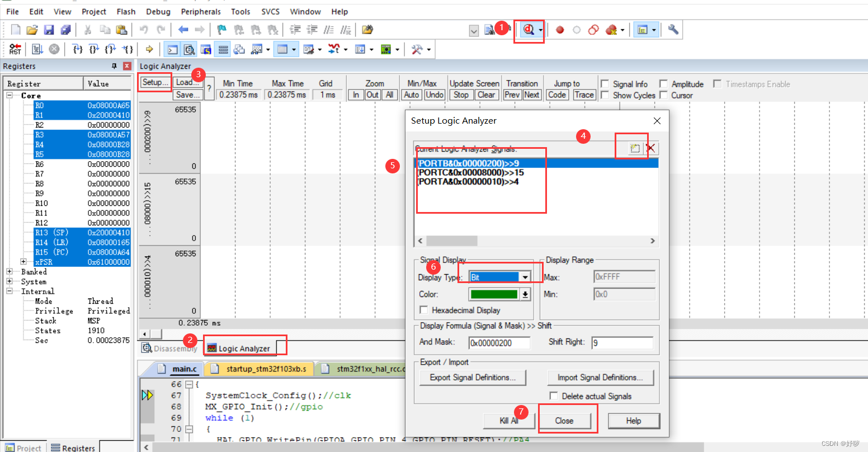Run to cursor line icon
Image resolution: width=868 pixels, height=452 pixels.
coord(128,49)
